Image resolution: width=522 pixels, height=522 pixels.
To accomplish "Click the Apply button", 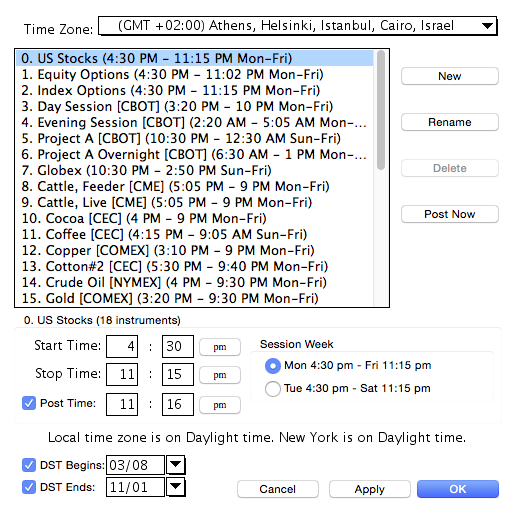I will pos(370,489).
